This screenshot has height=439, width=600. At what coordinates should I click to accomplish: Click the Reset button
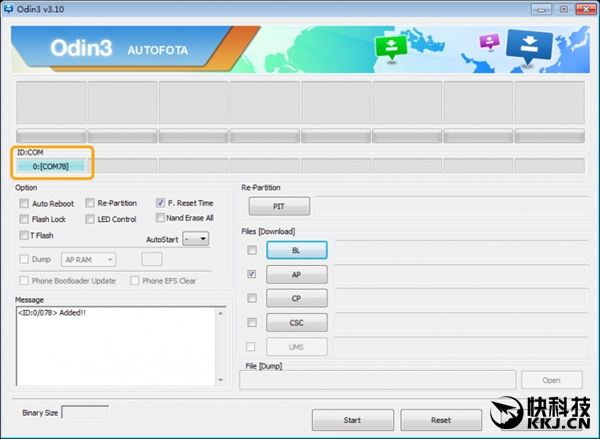tap(441, 420)
